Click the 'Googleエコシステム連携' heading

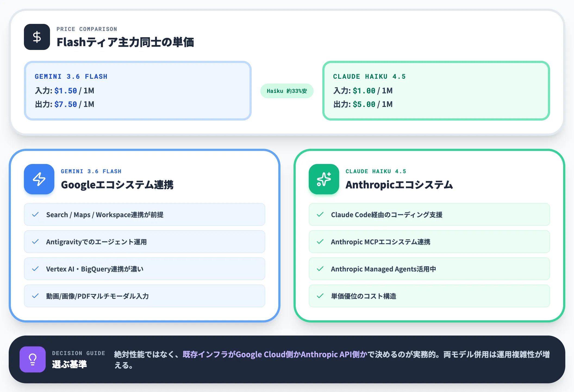coord(117,185)
